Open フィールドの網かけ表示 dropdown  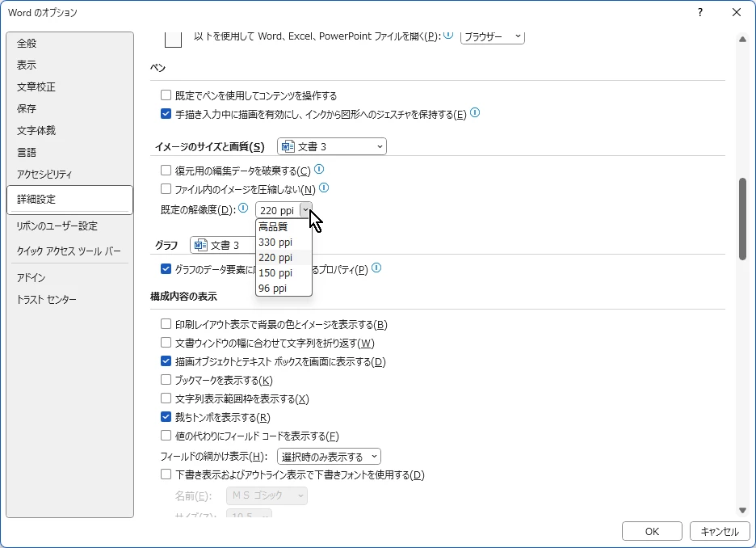(329, 457)
